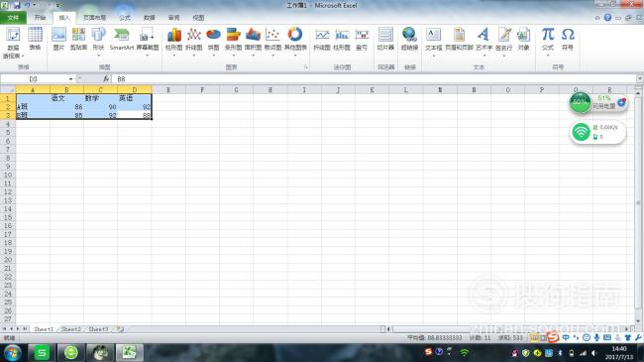The image size is (644, 362).
Task: Open Clip Art (剪贴画) pane
Action: (x=78, y=39)
